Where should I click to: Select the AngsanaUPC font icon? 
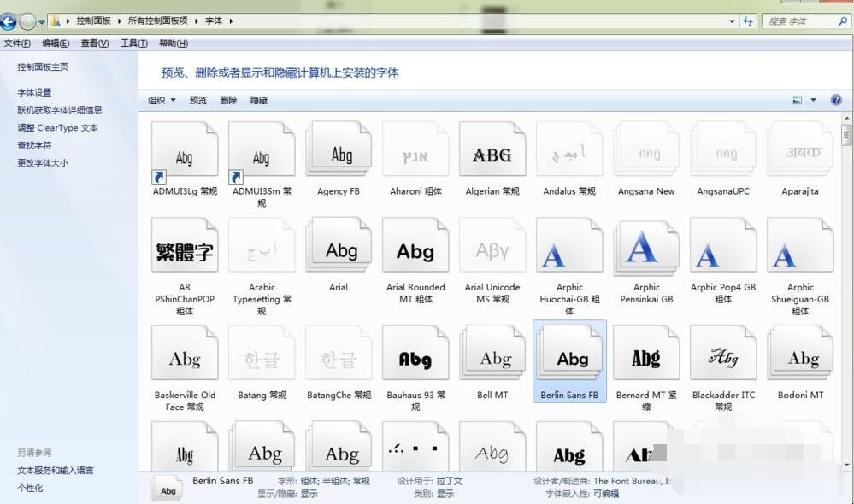(x=723, y=149)
